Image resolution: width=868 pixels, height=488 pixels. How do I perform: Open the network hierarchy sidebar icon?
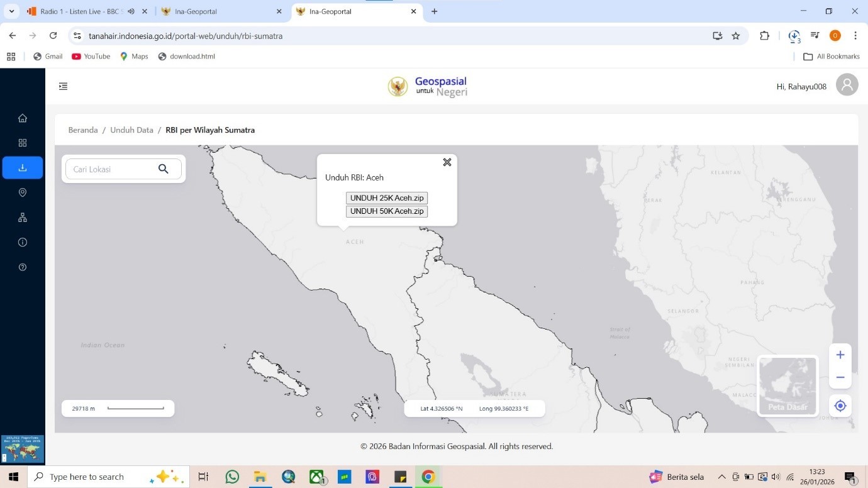tap(23, 218)
